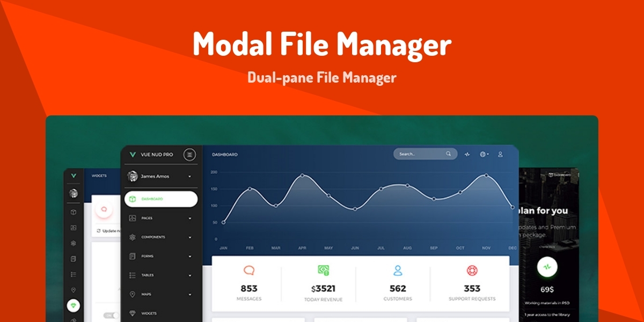Click the sidebar collapse hamburger icon
The image size is (644, 322).
[x=189, y=155]
